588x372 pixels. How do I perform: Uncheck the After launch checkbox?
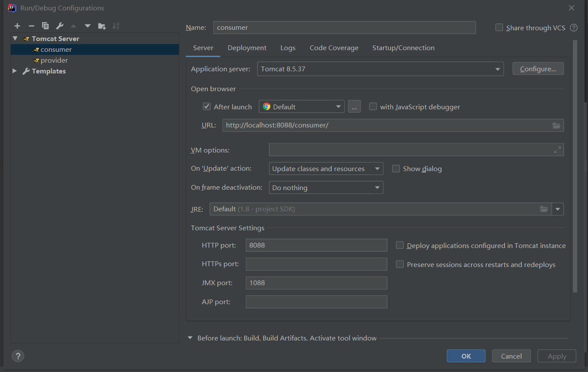207,107
